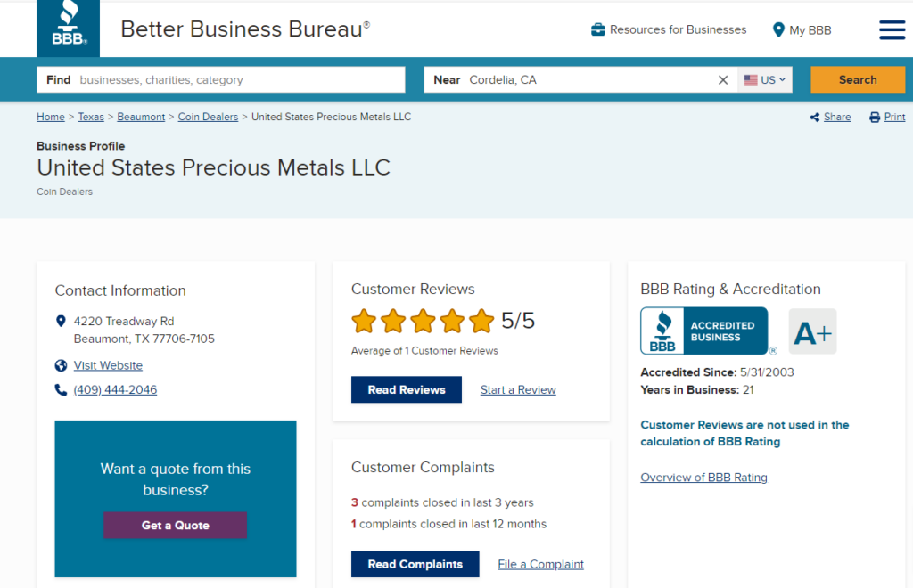Click 'Average of 1 Customer Reviews' text

tap(424, 351)
